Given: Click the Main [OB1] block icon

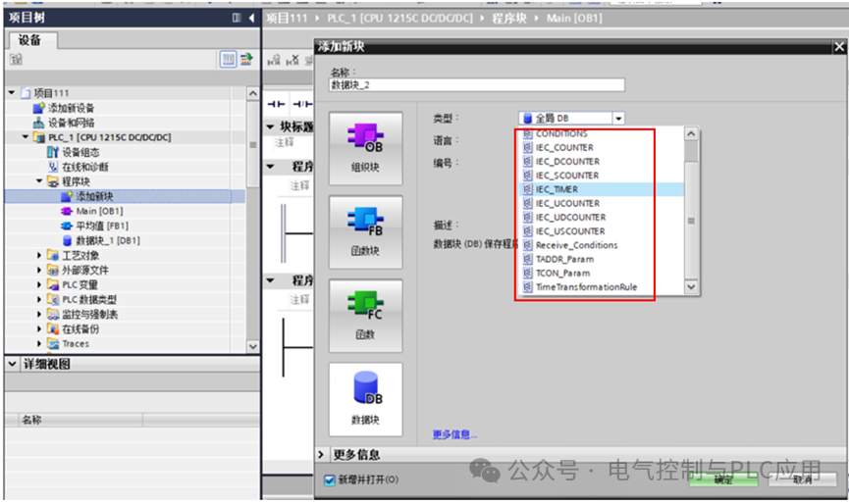Looking at the screenshot, I should click(67, 211).
